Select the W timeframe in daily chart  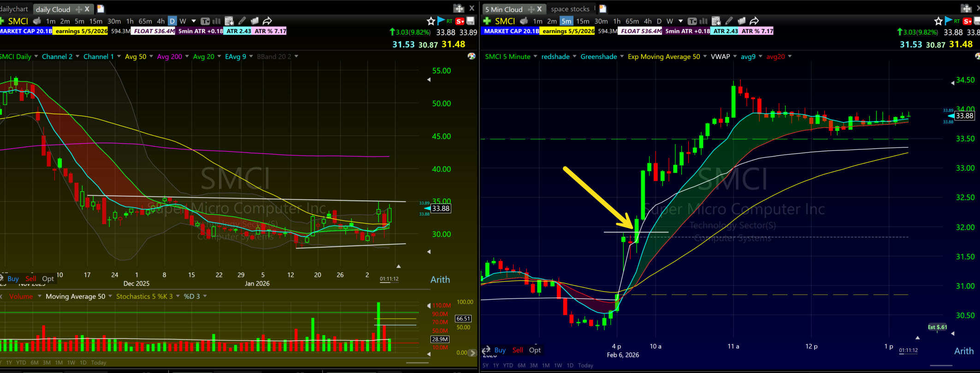click(x=183, y=21)
